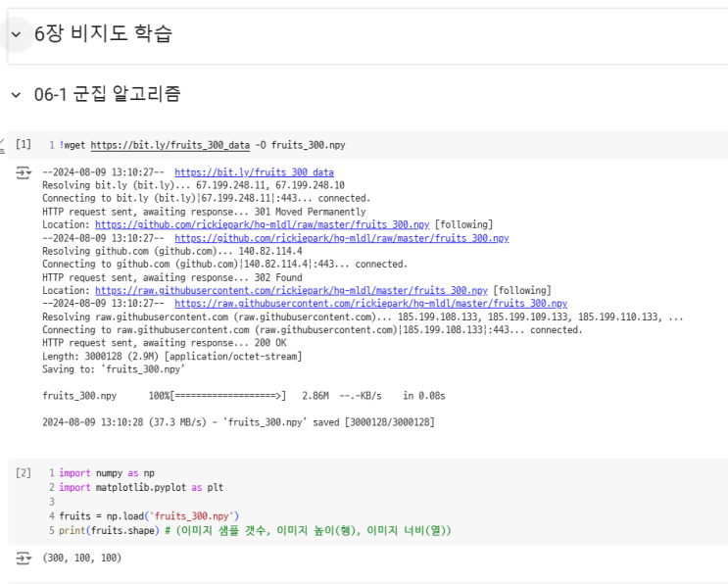The width and height of the screenshot is (728, 584).
Task: Open the second timestamped github.com/rickiepark link
Action: tap(342, 238)
